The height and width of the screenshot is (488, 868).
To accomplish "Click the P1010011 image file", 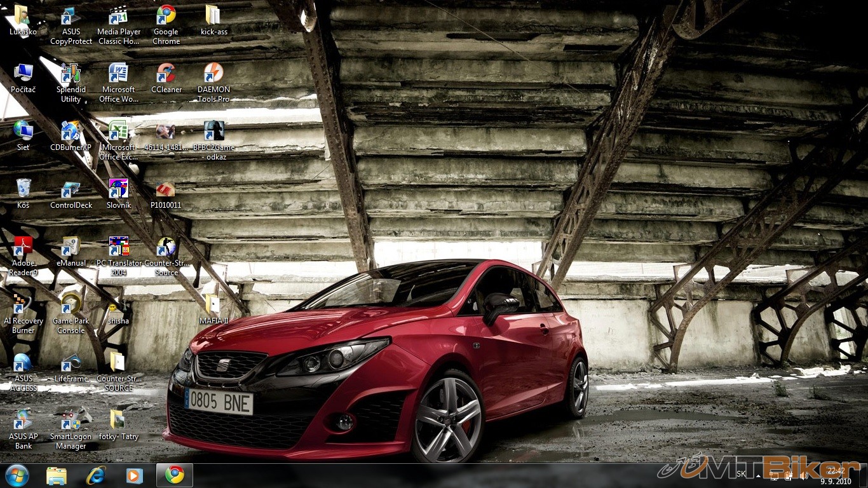I will click(166, 190).
